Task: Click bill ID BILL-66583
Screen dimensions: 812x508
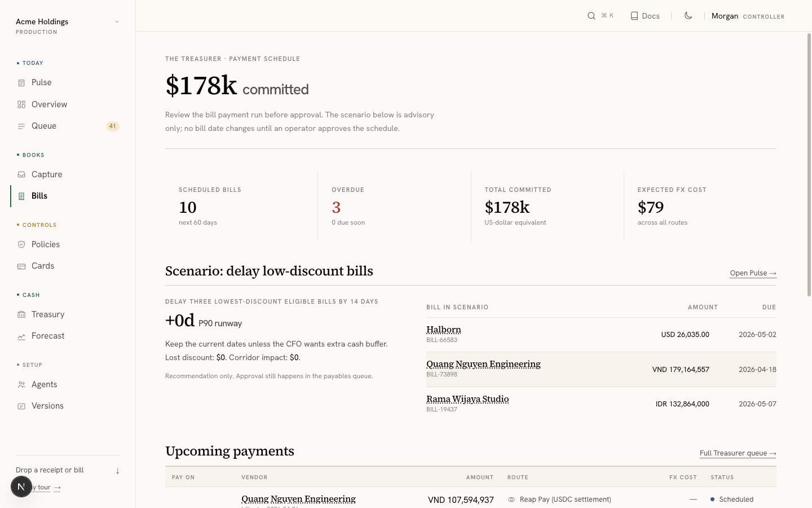Action: [442, 340]
